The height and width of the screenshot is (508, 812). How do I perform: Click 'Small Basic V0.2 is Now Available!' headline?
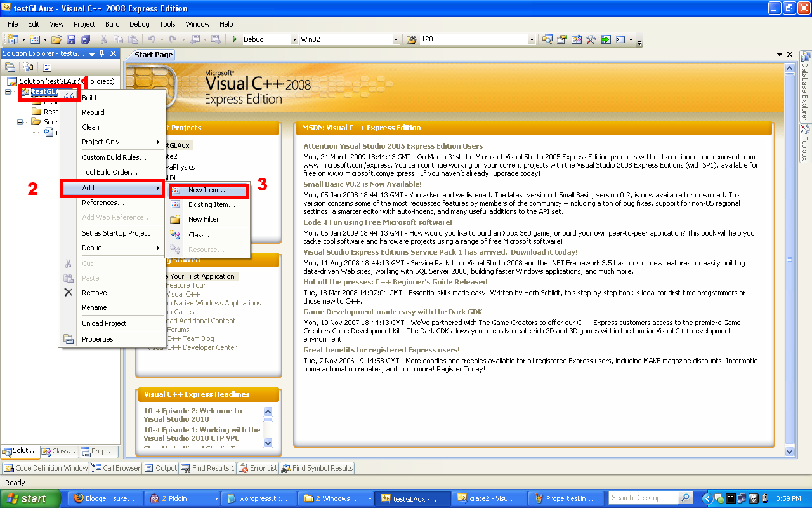(x=362, y=184)
